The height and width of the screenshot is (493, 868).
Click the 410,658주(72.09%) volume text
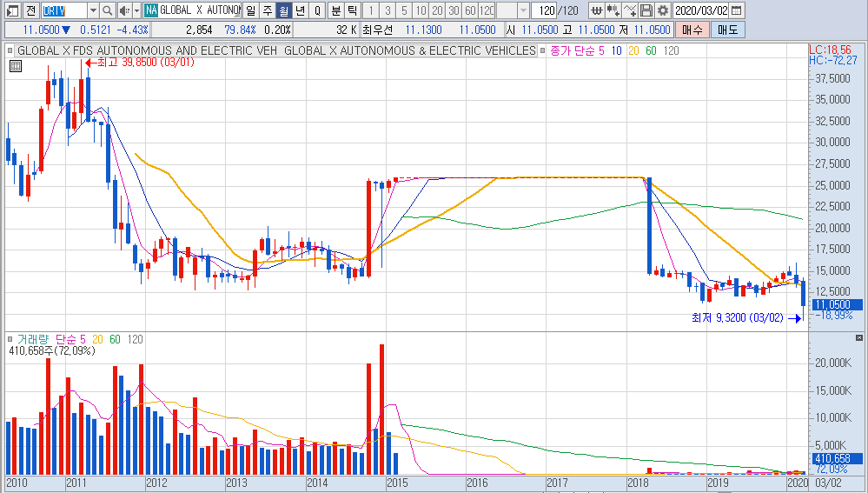coord(52,350)
